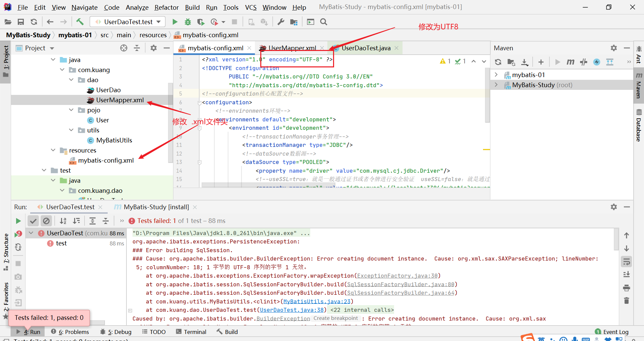This screenshot has width=644, height=341.
Task: Rerun tests with green play in Run panel
Action: coord(18,221)
